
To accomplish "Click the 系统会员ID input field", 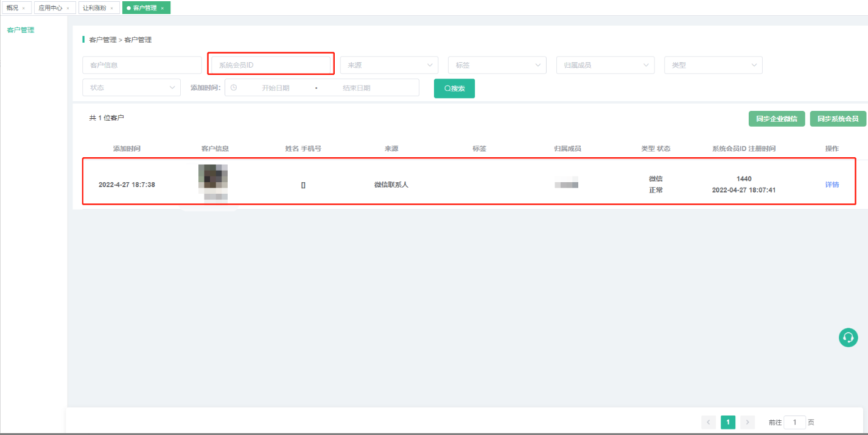I will click(x=270, y=65).
